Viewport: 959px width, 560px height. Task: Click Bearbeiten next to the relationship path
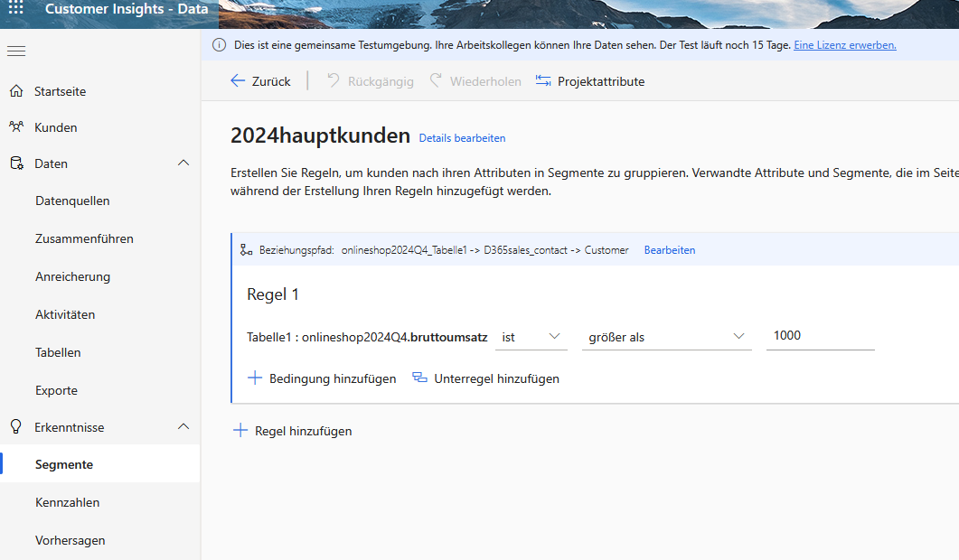pyautogui.click(x=669, y=249)
